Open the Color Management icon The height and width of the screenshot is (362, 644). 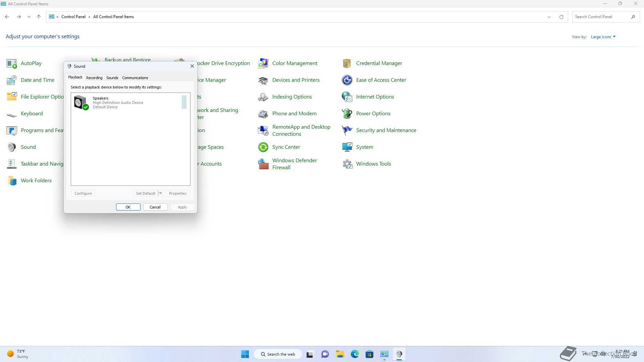pos(263,63)
